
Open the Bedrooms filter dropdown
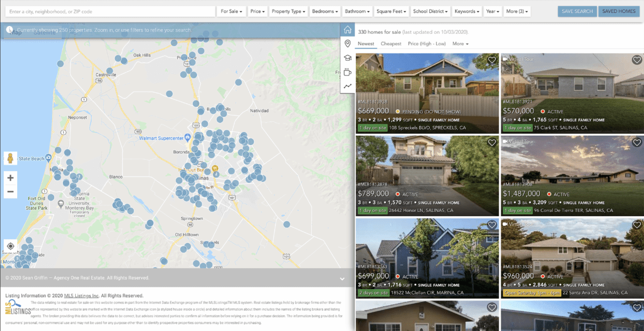coord(325,11)
